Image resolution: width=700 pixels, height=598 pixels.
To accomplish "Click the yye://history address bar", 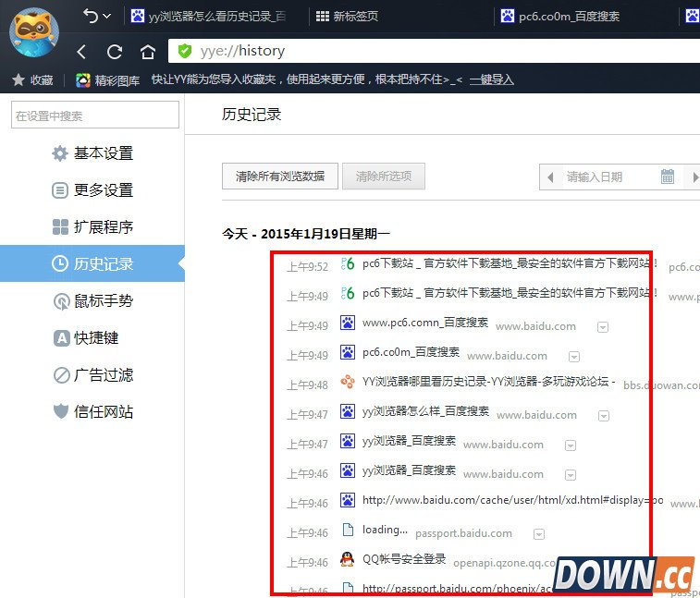I will click(434, 51).
